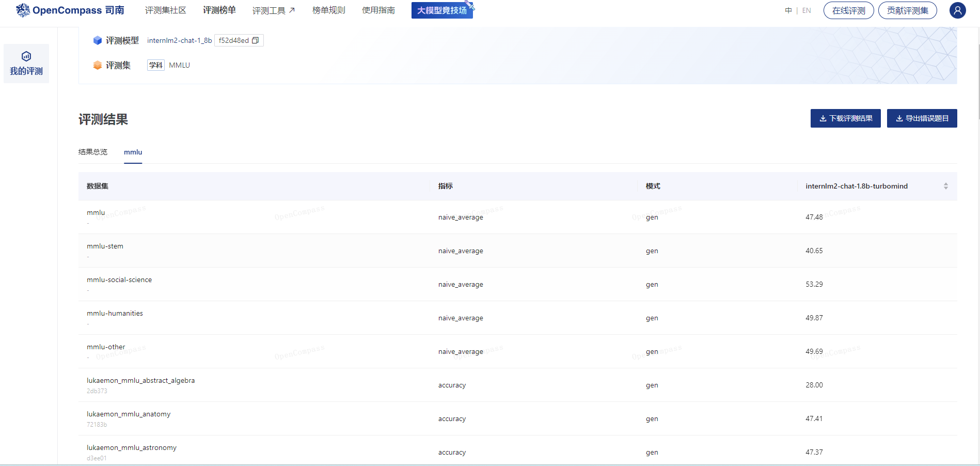
Task: Select the mmlu-other row name
Action: (x=106, y=347)
